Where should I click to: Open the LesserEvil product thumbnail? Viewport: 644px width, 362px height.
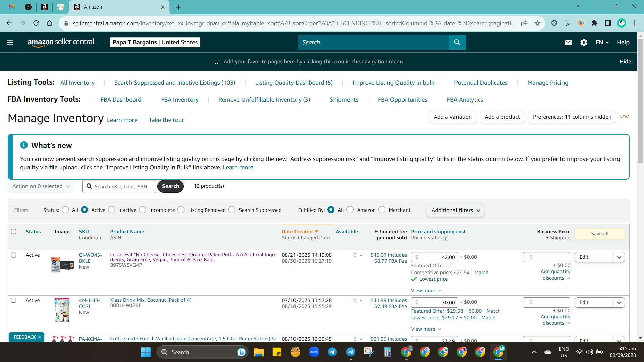pyautogui.click(x=62, y=264)
